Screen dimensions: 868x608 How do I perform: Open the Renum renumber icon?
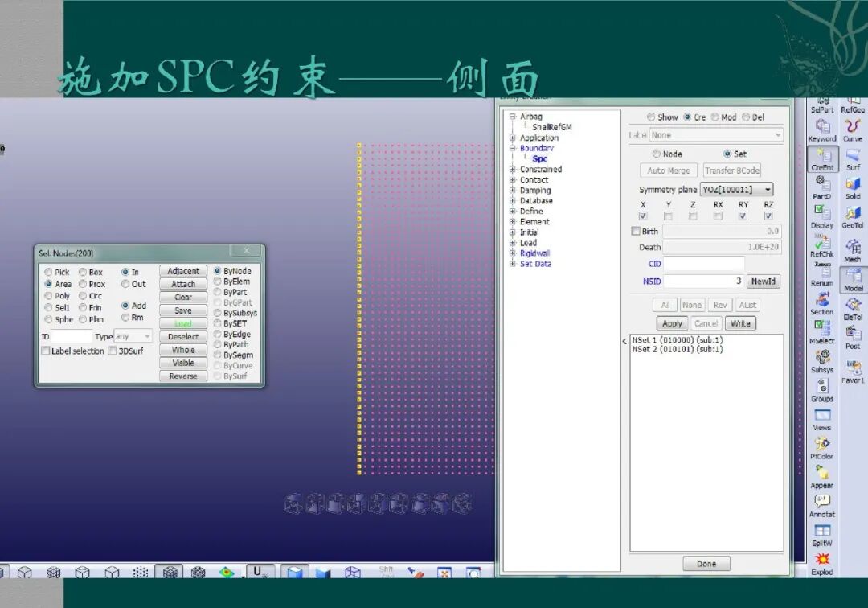click(x=822, y=275)
